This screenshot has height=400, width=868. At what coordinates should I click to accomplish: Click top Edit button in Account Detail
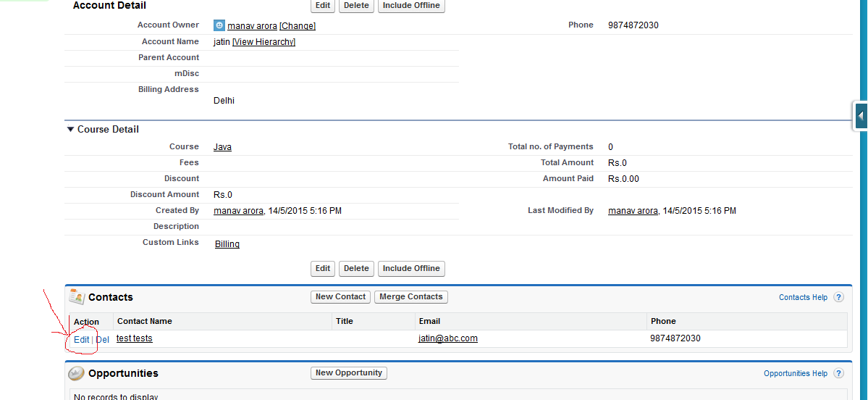[323, 6]
